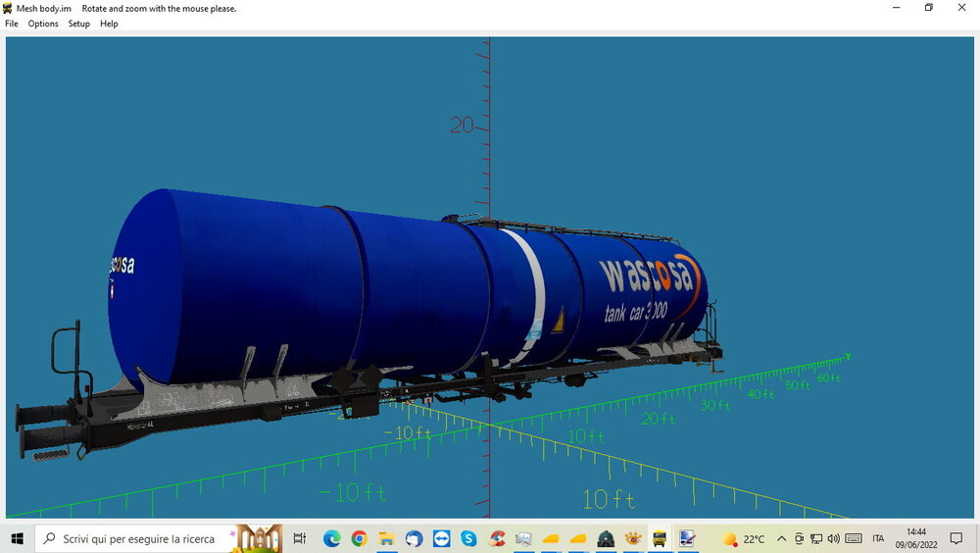Open the second orange wedge taskbar app

click(x=578, y=538)
